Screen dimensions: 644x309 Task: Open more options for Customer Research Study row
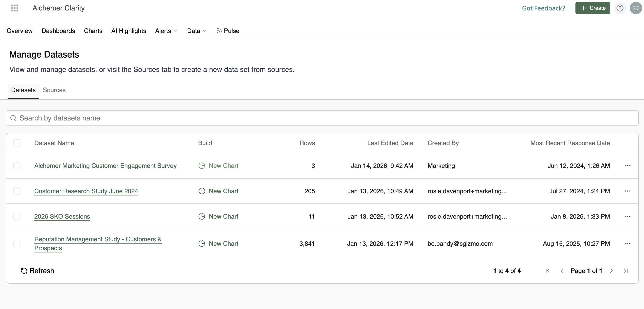(x=628, y=191)
